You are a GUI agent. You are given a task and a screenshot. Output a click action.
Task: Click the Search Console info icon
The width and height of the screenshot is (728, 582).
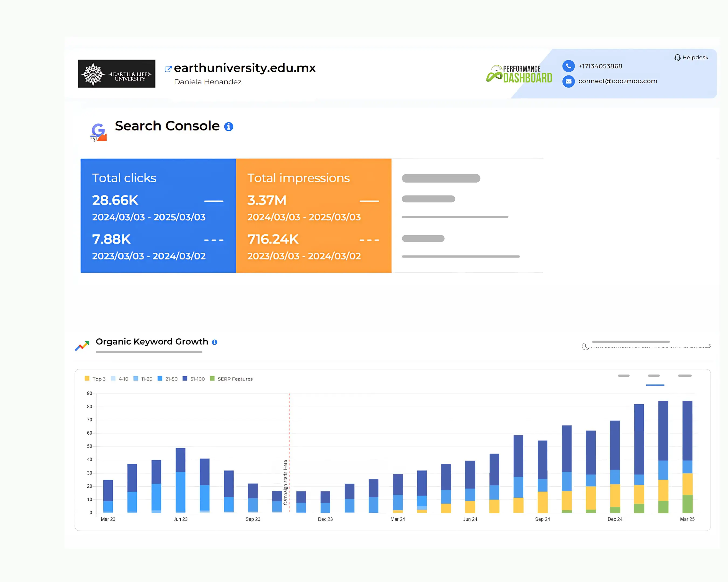[x=229, y=127]
